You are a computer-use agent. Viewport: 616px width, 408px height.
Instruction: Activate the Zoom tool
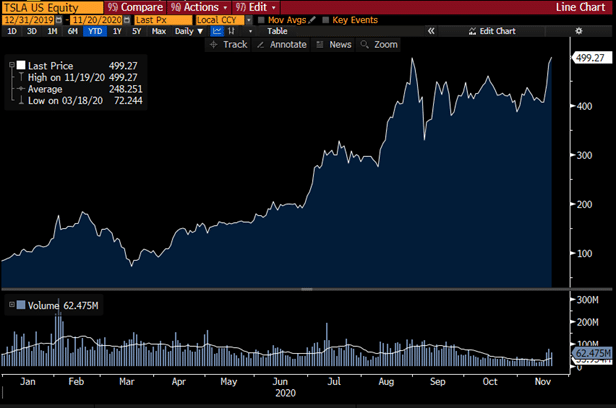(x=379, y=44)
